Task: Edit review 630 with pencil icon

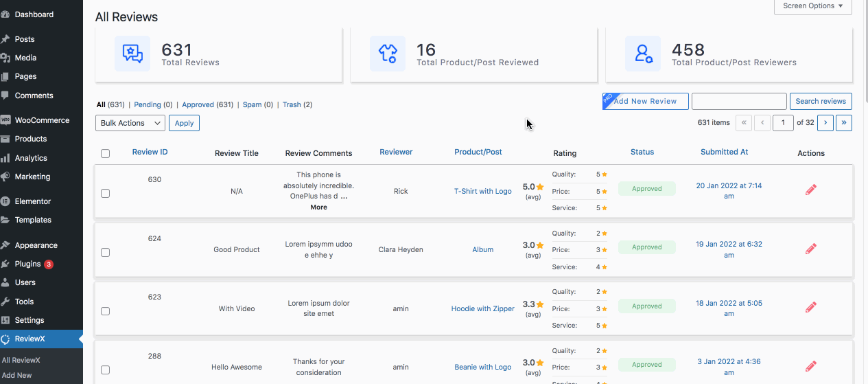Action: pyautogui.click(x=811, y=190)
